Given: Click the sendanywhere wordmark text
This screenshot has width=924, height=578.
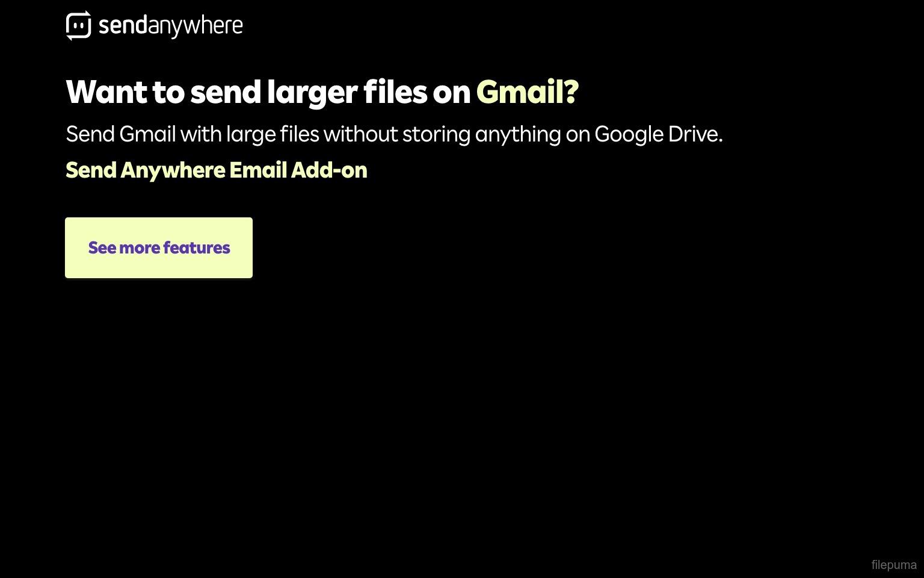Looking at the screenshot, I should coord(171,26).
